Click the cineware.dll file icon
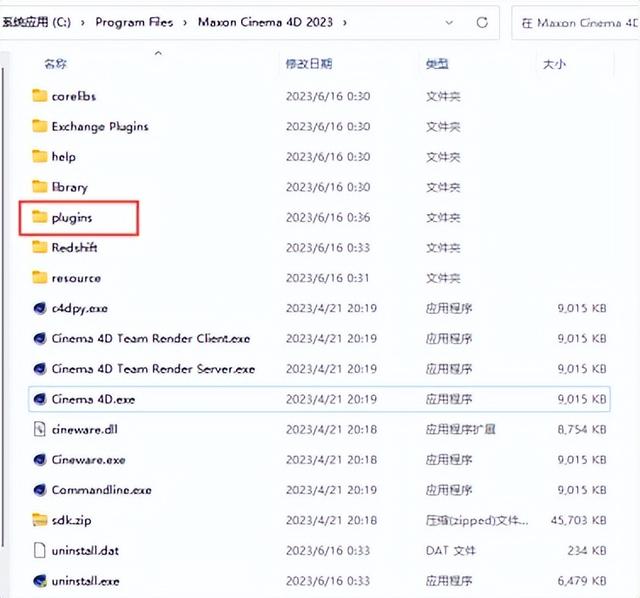The image size is (640, 598). click(40, 429)
